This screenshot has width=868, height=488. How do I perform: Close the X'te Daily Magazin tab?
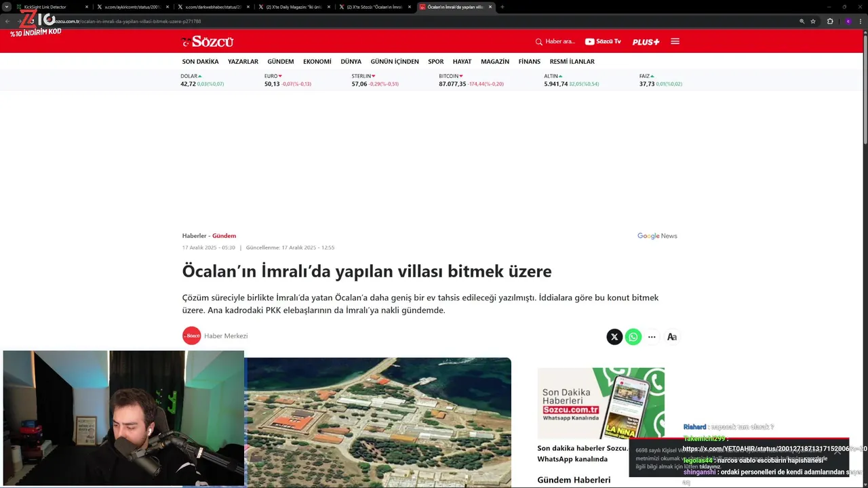pos(329,7)
